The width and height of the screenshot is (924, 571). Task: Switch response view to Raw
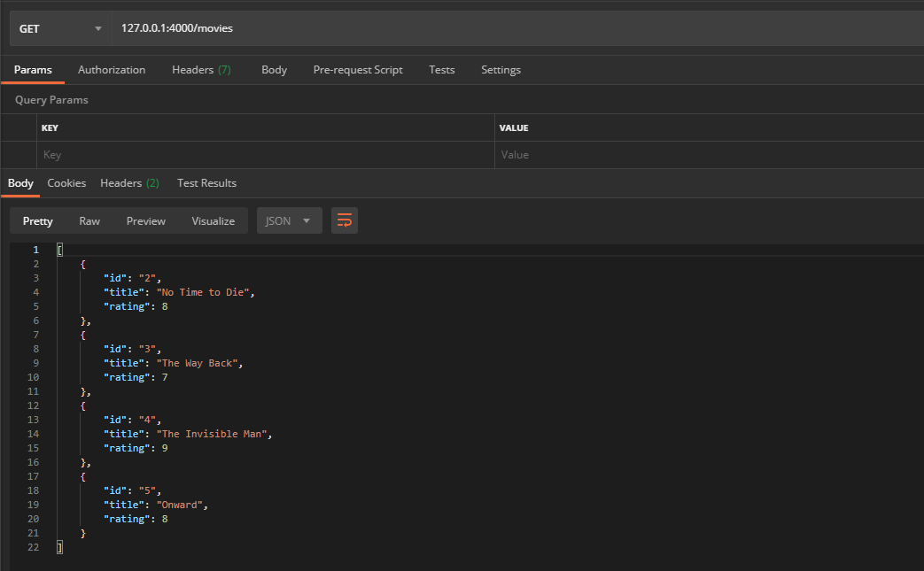tap(89, 221)
